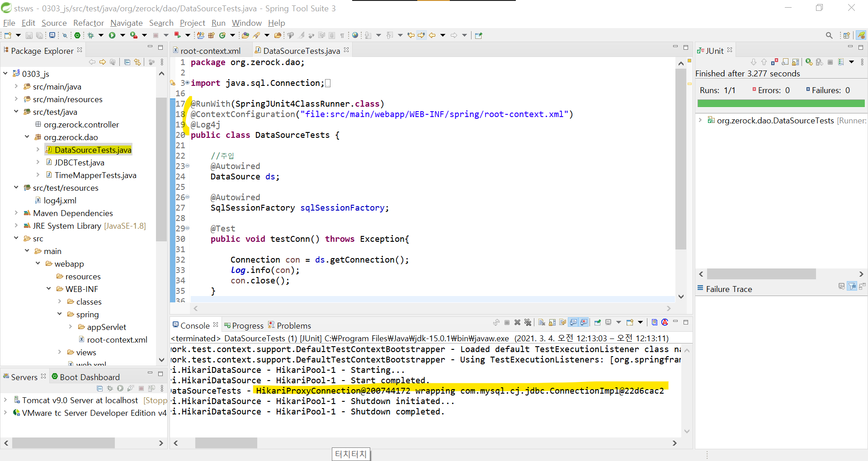
Task: Run the app with the green Run icon
Action: click(112, 35)
